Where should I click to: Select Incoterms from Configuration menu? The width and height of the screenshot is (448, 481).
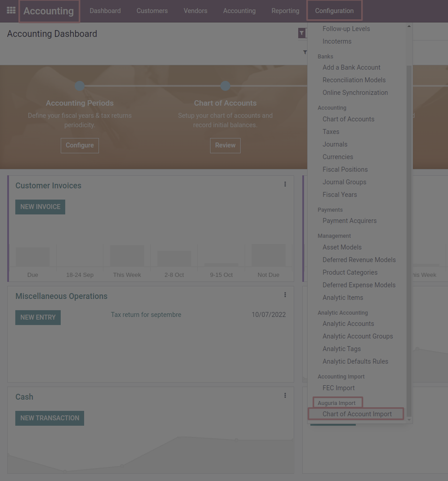click(337, 41)
